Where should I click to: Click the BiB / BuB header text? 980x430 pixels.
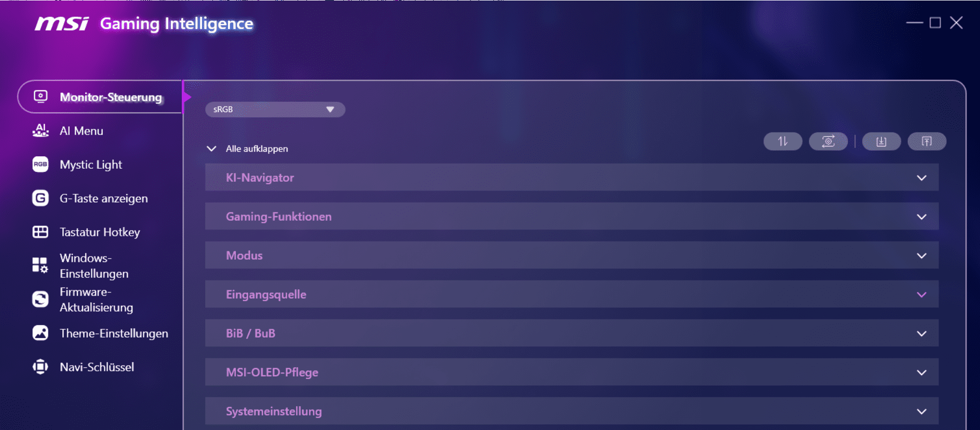coord(250,333)
